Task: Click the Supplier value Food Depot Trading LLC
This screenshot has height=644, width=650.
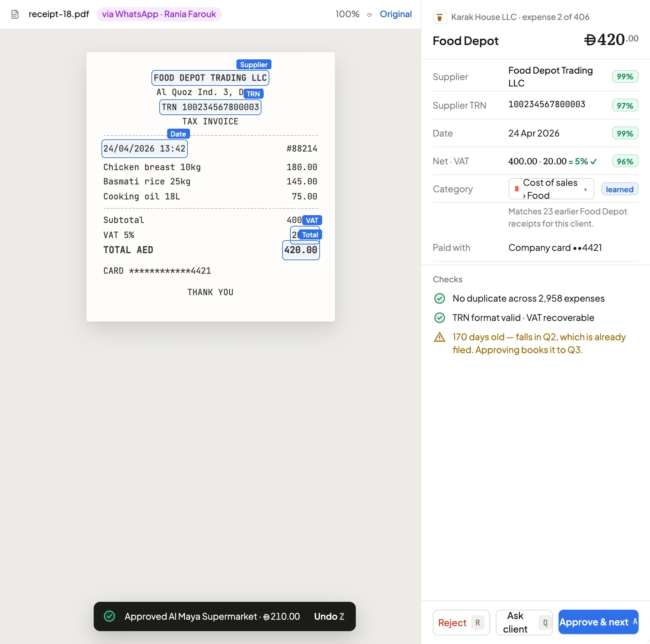Action: [551, 77]
